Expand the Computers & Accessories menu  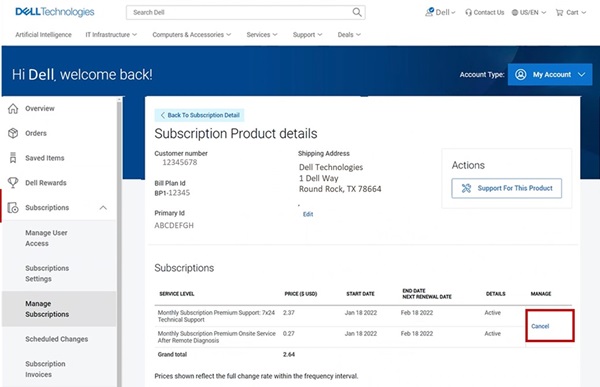point(192,35)
